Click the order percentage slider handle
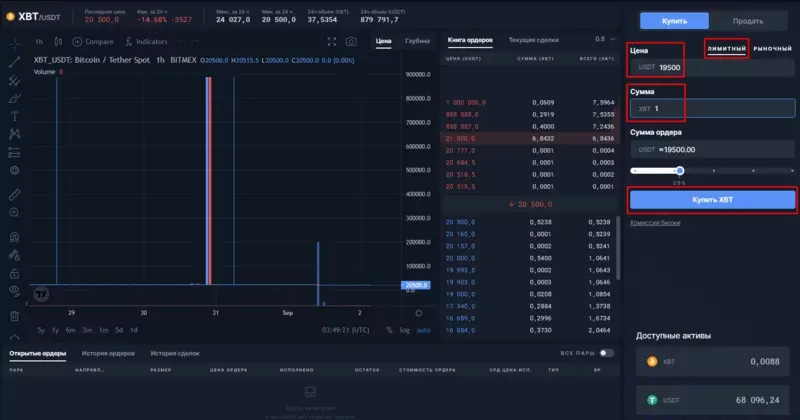 680,170
